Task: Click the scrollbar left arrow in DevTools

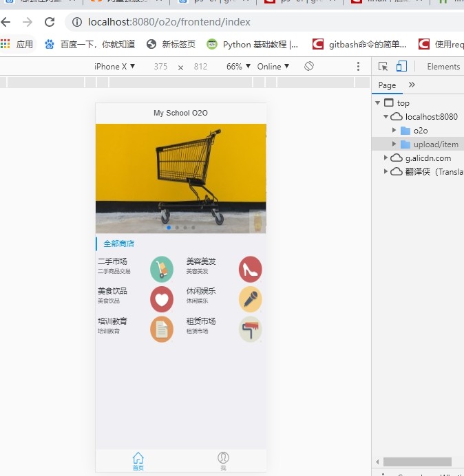Action: [x=377, y=462]
